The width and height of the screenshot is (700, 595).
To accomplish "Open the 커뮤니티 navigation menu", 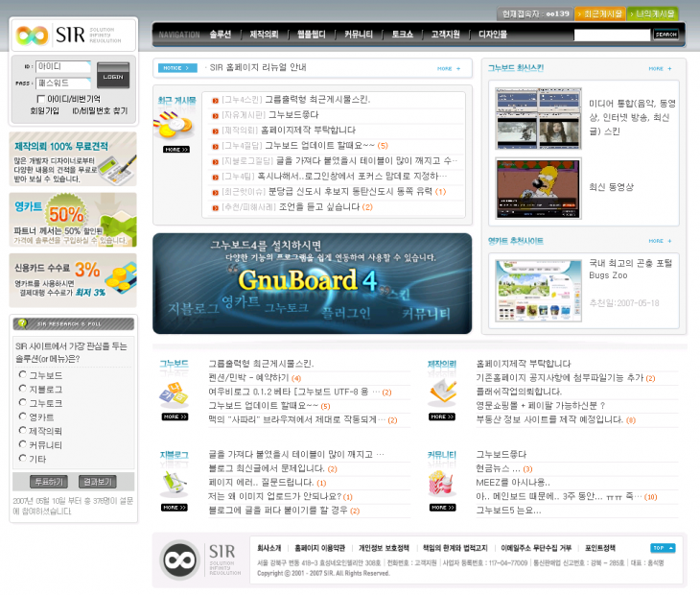I will tap(358, 35).
